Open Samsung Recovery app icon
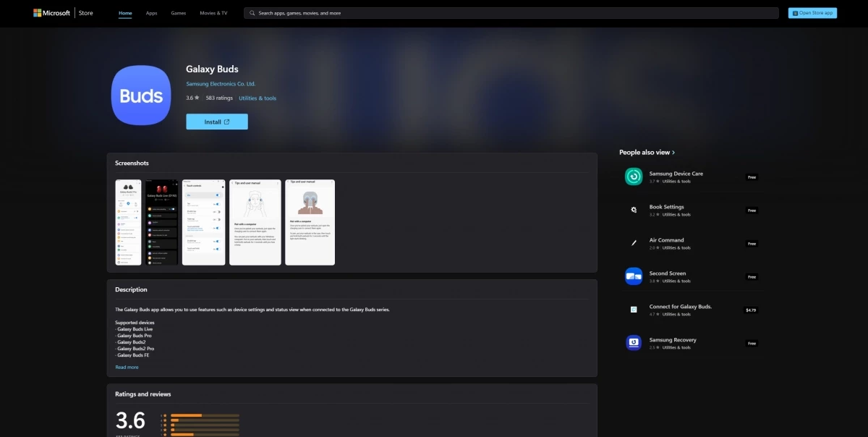The width and height of the screenshot is (868, 437). (x=634, y=343)
